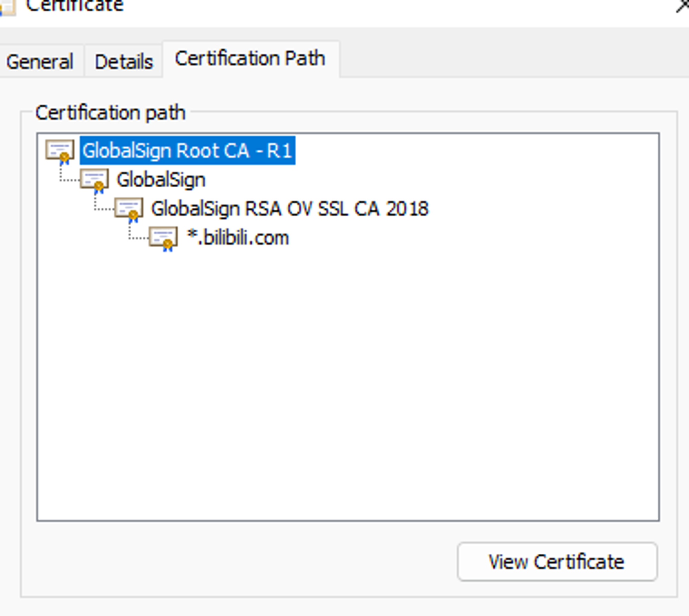The width and height of the screenshot is (689, 616).
Task: Select GlobalSign RSA OV SSL CA 2018
Action: 290,209
